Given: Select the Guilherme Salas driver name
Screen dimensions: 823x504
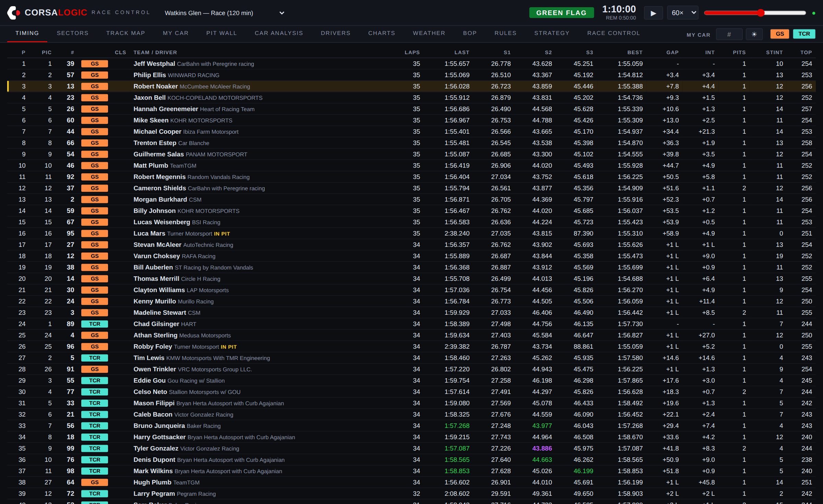Looking at the screenshot, I should point(158,154).
